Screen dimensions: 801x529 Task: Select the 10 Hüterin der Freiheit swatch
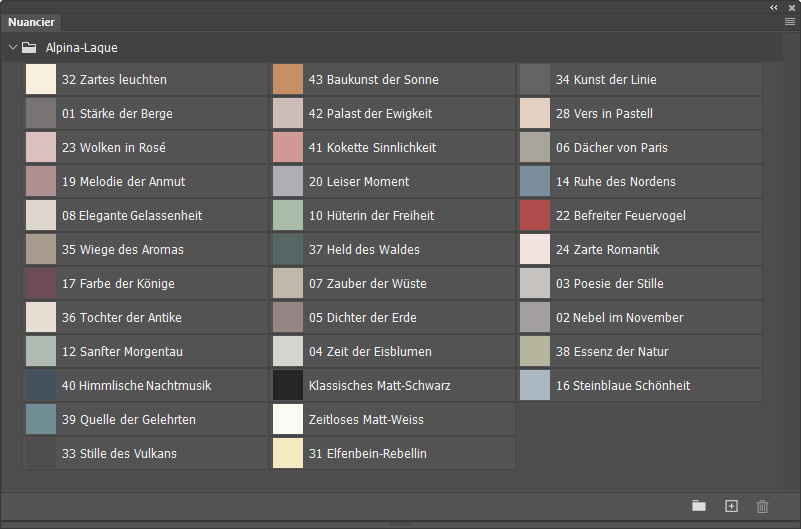click(288, 215)
